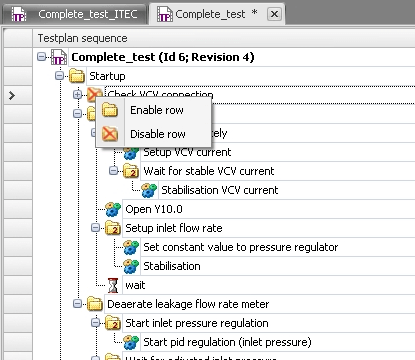Click the Wait for stable VCV current folder icon

pos(131,171)
